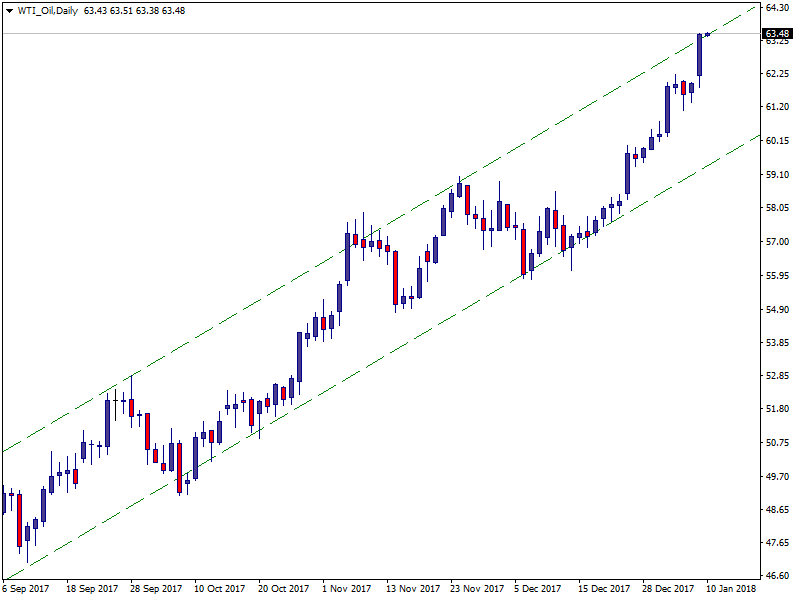Select the 28 Sep 2017 date label

coord(155,589)
